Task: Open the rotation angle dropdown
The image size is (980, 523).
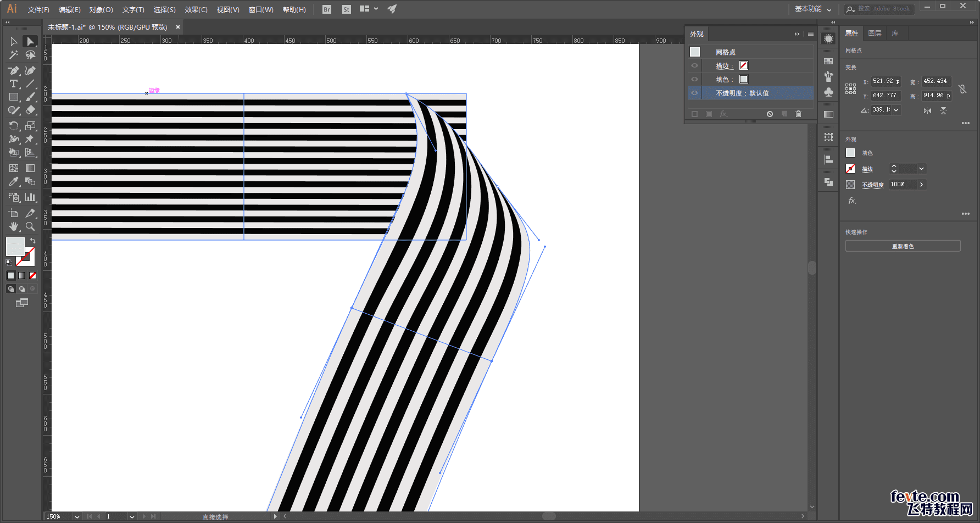Action: [896, 110]
